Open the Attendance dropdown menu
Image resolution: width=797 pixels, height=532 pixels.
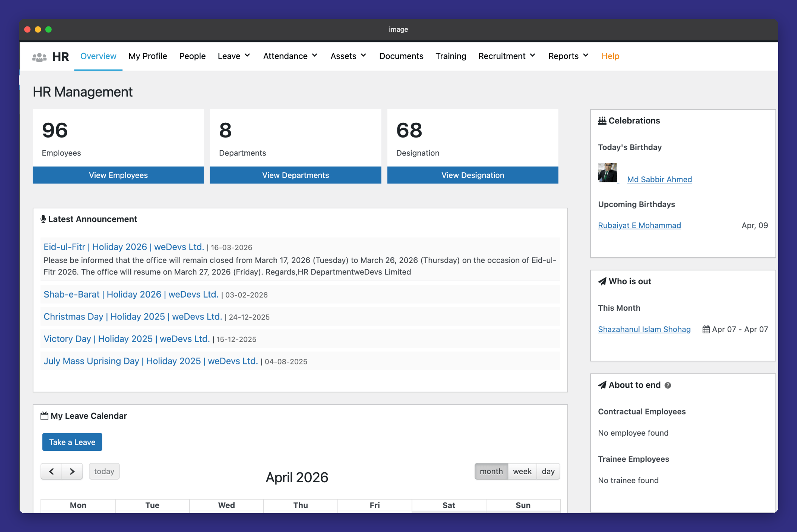290,56
